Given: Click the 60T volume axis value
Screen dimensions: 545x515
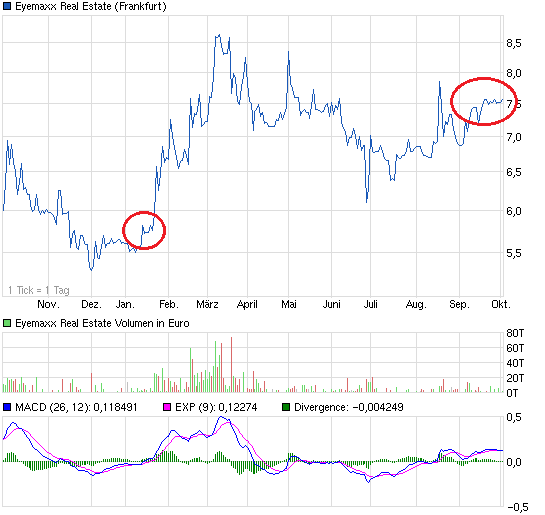Looking at the screenshot, I should 515,348.
